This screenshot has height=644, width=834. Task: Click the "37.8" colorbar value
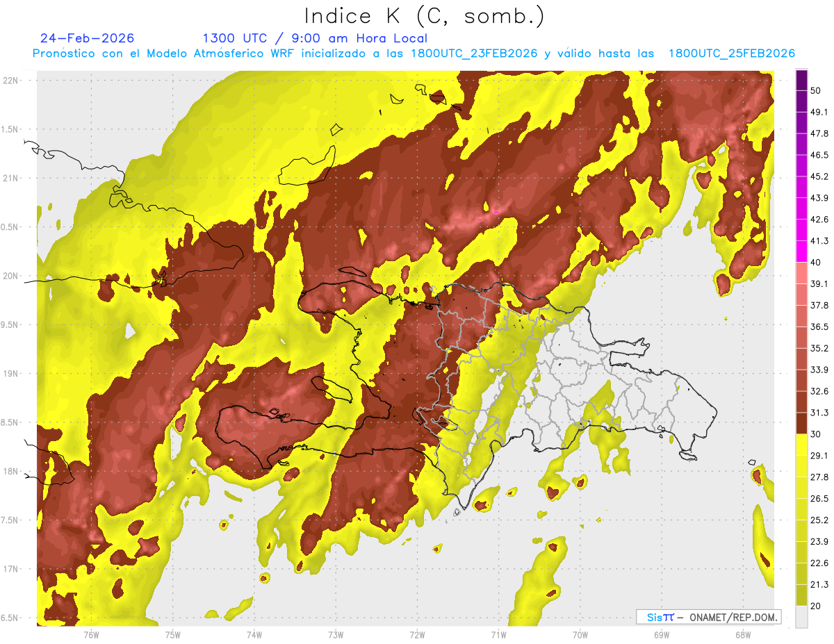(x=819, y=305)
